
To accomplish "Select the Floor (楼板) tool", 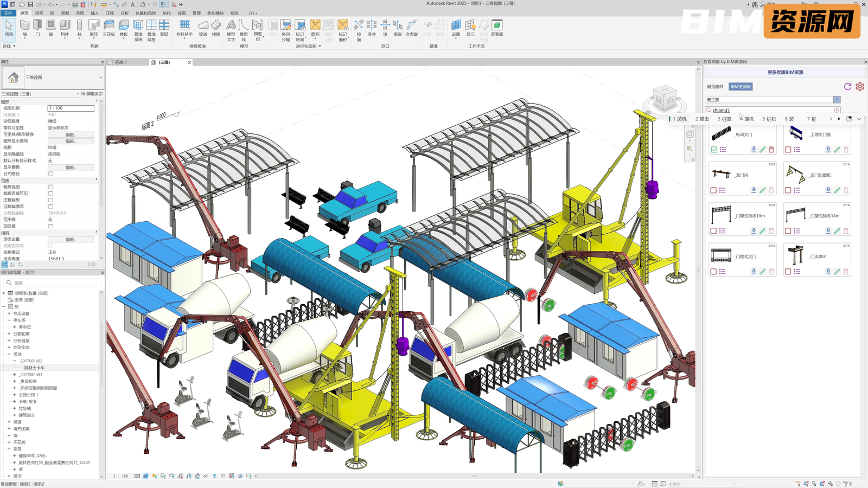I will [x=124, y=28].
